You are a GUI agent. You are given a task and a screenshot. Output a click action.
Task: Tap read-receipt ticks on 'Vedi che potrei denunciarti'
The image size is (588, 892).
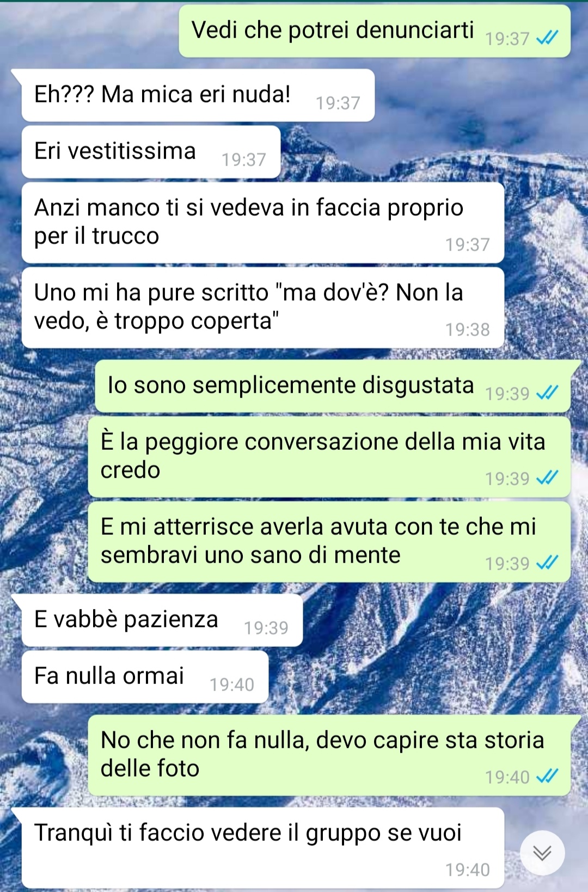pos(547,38)
